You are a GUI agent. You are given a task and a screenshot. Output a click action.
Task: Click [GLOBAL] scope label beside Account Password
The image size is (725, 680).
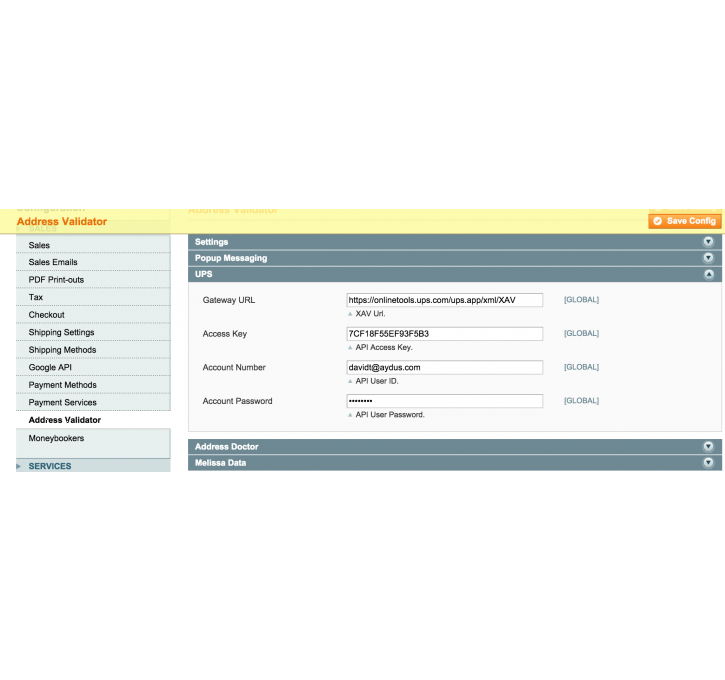pyautogui.click(x=581, y=401)
